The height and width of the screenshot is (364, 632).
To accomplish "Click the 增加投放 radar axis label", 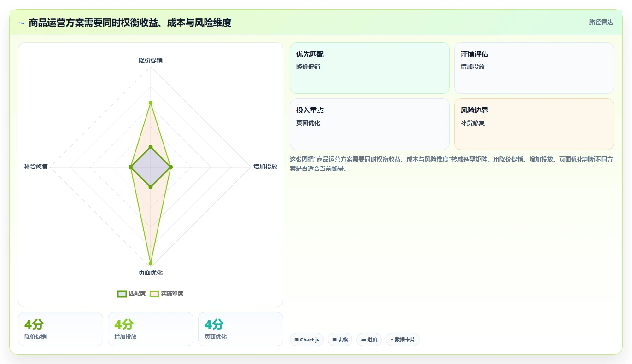I will (265, 167).
